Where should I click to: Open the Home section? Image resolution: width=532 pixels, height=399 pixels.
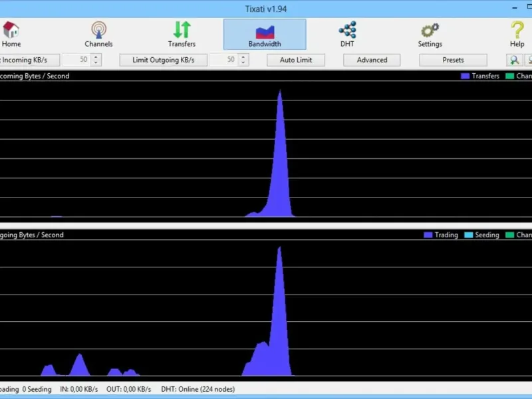pos(11,35)
